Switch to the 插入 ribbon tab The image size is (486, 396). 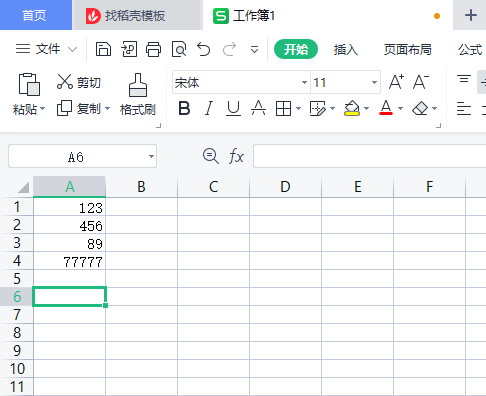pyautogui.click(x=346, y=50)
